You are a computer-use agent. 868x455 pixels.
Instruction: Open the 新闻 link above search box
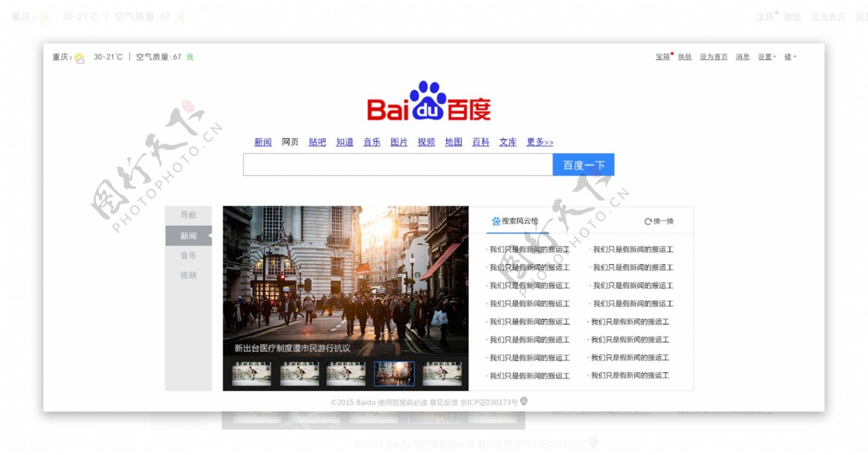pyautogui.click(x=263, y=142)
